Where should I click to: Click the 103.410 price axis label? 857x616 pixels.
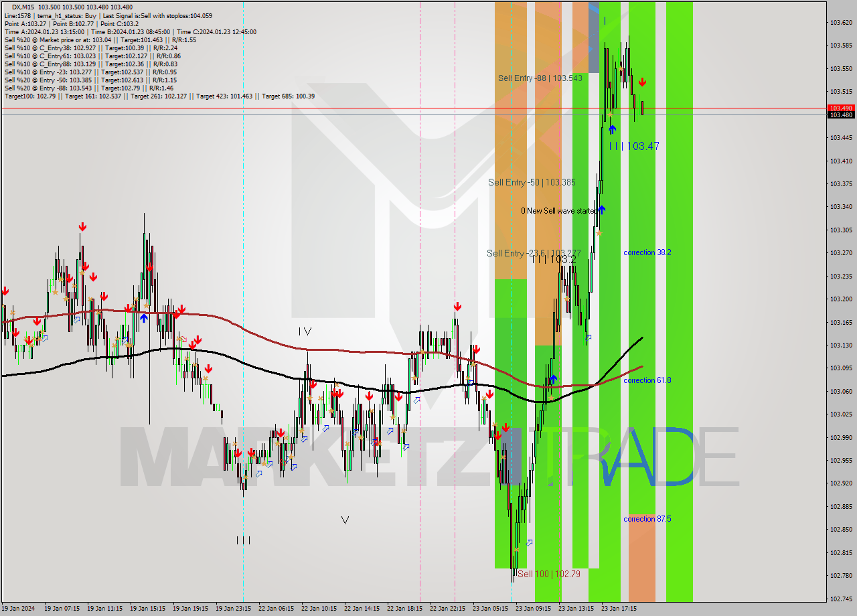(x=841, y=161)
